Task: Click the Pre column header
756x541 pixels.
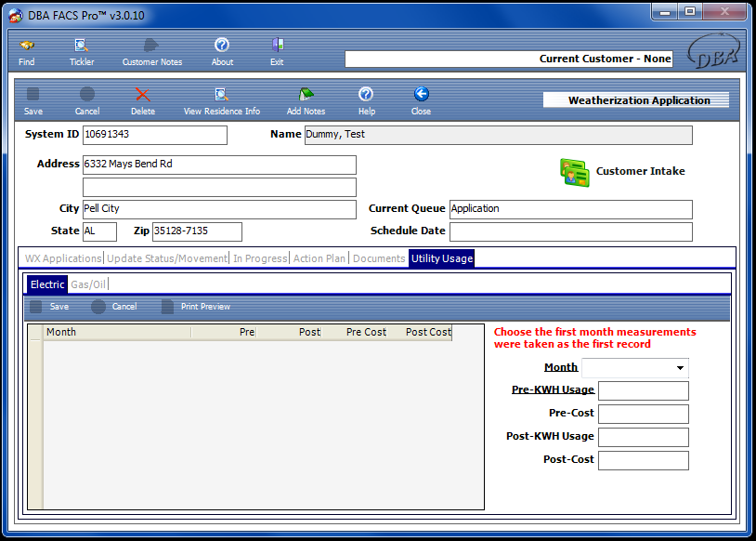Action: (224, 332)
